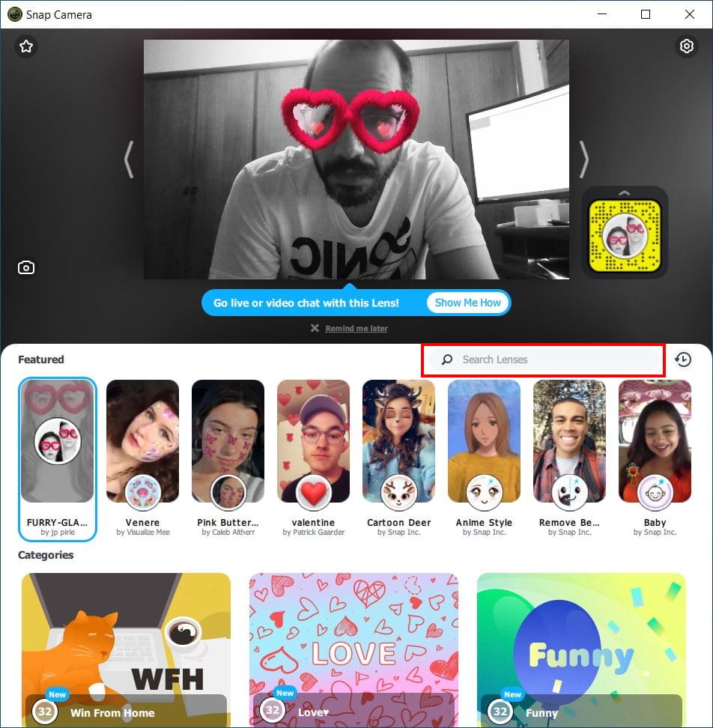Click the 32 badge on Love category

click(273, 710)
